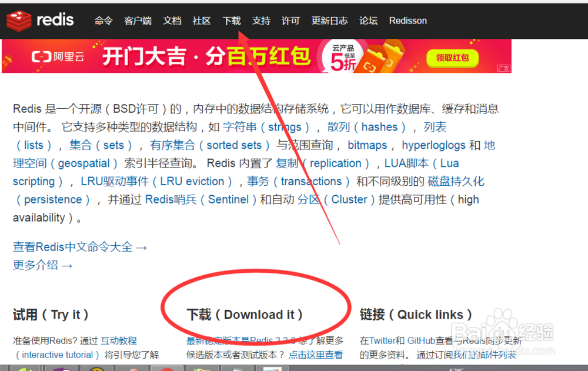
Task: Open the 社区 menu item
Action: pyautogui.click(x=202, y=21)
